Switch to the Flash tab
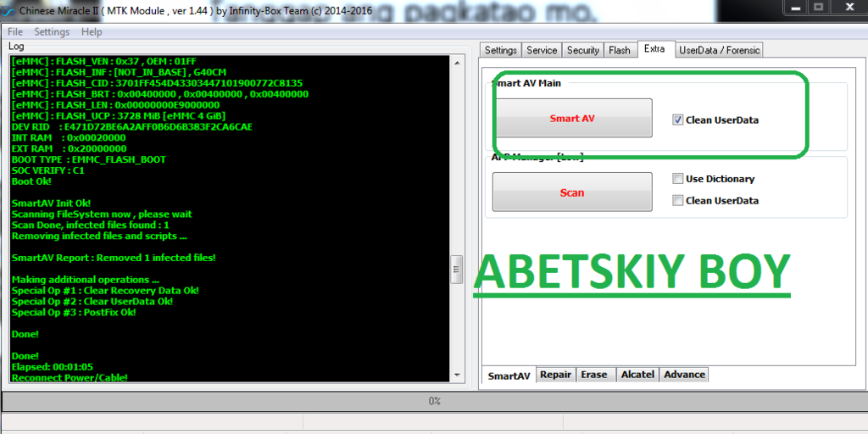The height and width of the screenshot is (434, 868). [620, 50]
